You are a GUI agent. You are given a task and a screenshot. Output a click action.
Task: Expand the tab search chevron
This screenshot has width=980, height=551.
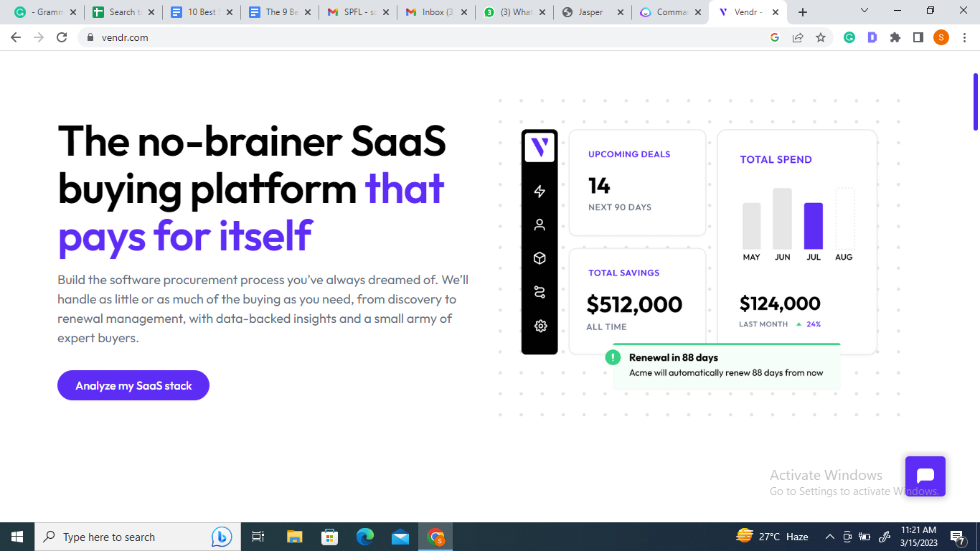click(864, 11)
